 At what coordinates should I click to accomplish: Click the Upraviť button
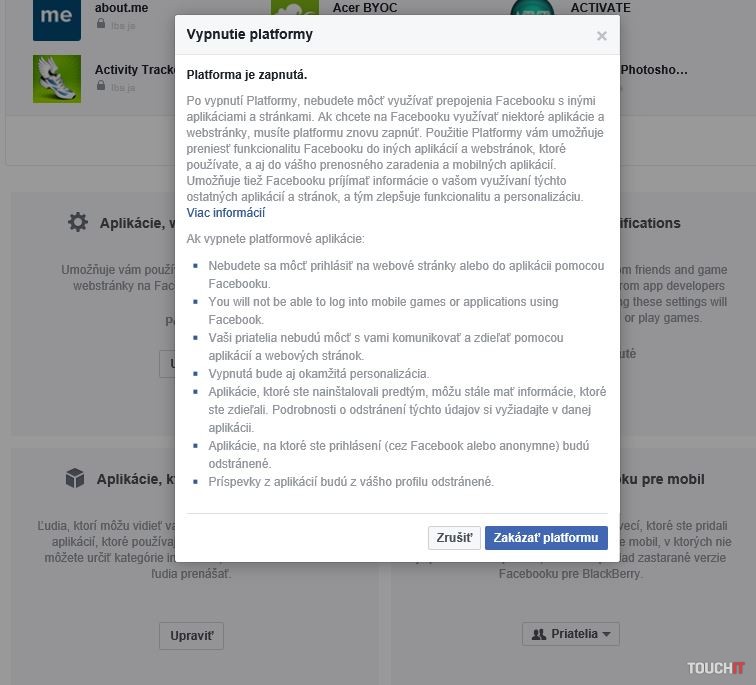190,636
